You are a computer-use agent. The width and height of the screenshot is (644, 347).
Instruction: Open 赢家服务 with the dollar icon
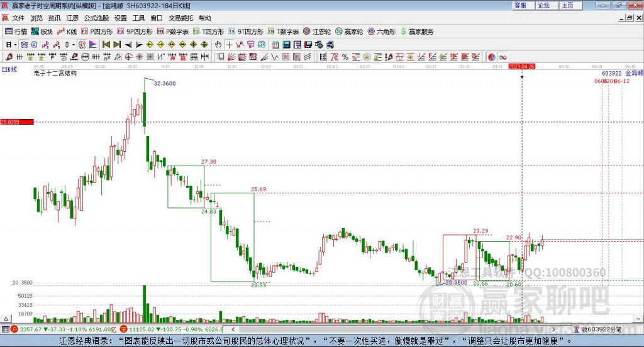pos(417,31)
